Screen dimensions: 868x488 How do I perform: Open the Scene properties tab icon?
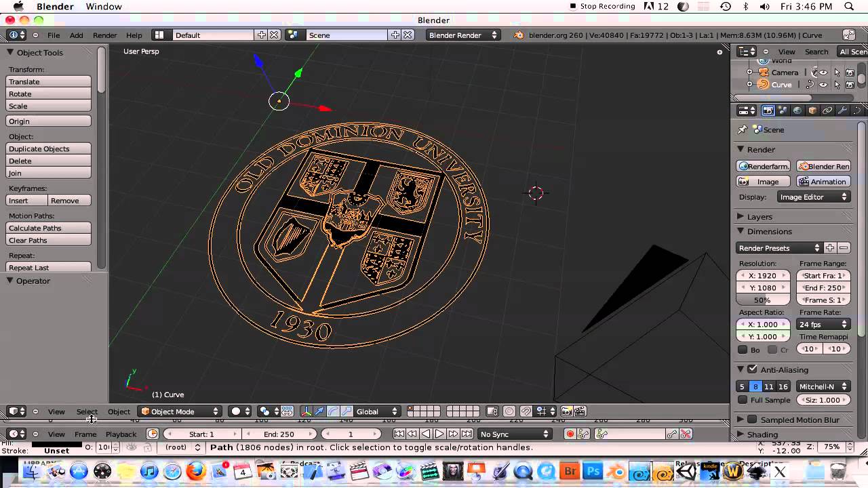(783, 110)
